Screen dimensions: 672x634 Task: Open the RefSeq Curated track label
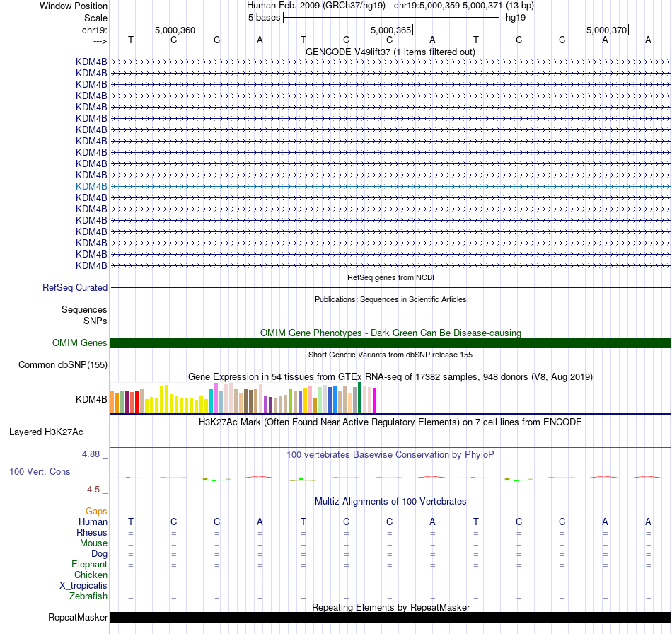(75, 288)
